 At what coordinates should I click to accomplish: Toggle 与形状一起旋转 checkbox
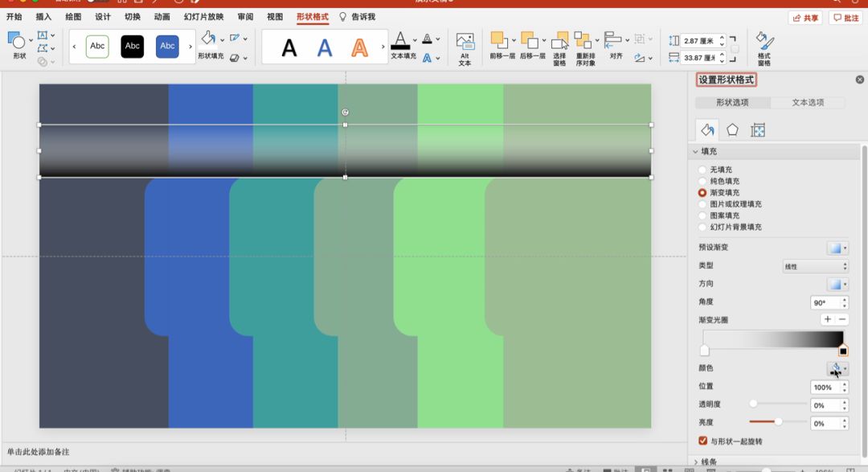(x=703, y=441)
